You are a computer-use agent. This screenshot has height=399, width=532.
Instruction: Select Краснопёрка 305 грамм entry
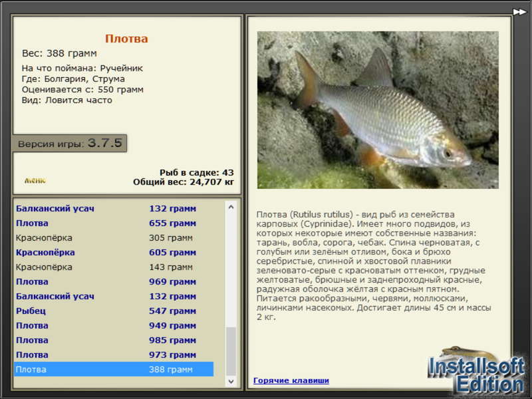114,238
